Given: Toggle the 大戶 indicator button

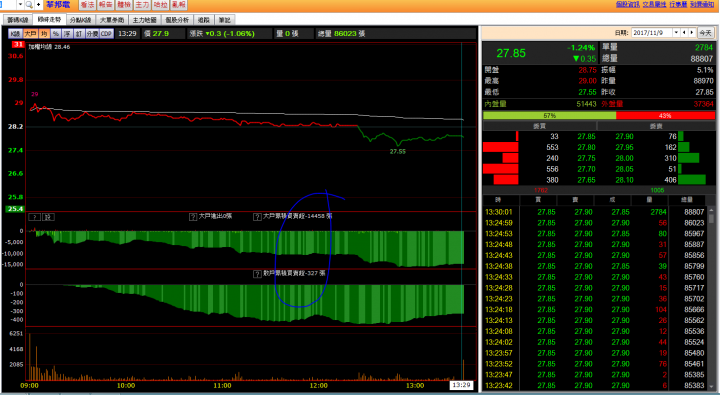Looking at the screenshot, I should pos(31,34).
